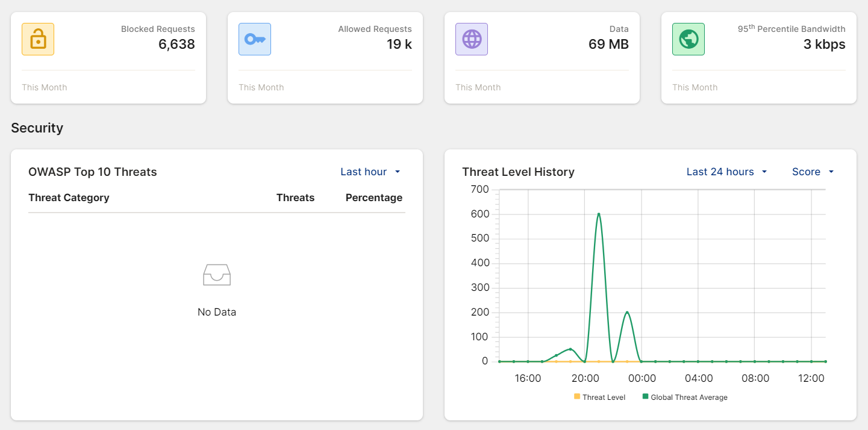868x430 pixels.
Task: Expand the Last 24 hours dropdown
Action: 726,172
